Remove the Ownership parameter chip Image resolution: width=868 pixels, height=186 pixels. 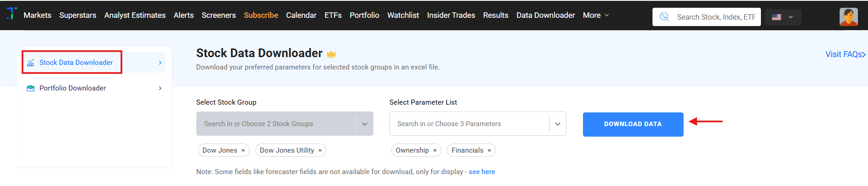coord(435,150)
